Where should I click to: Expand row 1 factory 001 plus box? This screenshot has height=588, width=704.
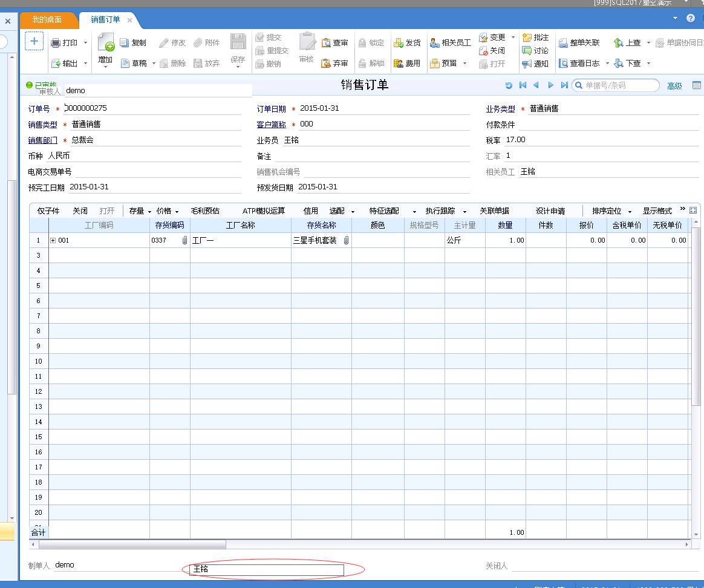[x=53, y=240]
